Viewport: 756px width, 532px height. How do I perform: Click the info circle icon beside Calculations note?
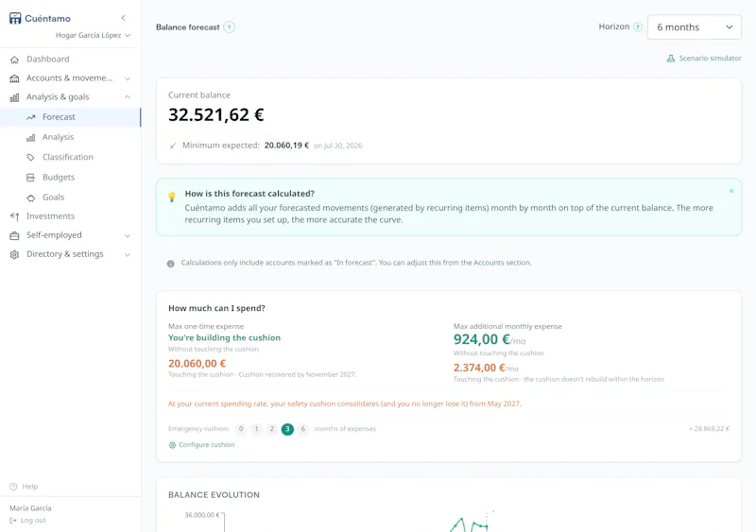171,264
